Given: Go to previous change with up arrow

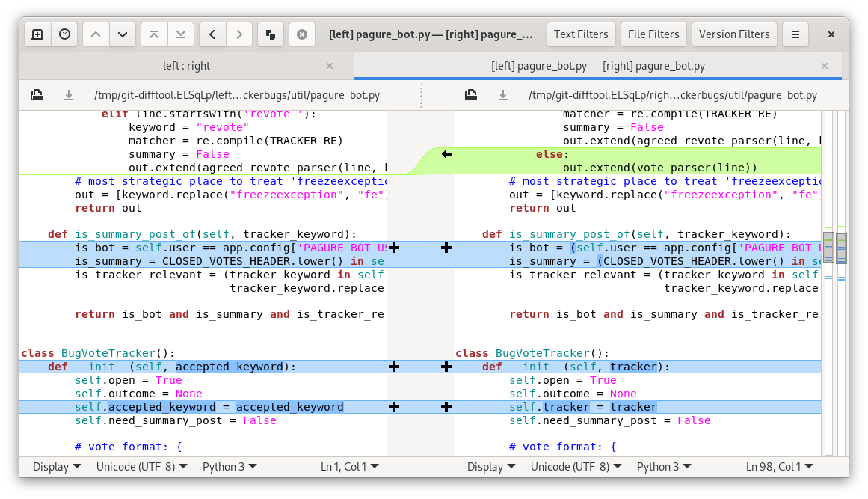Looking at the screenshot, I should (x=96, y=34).
